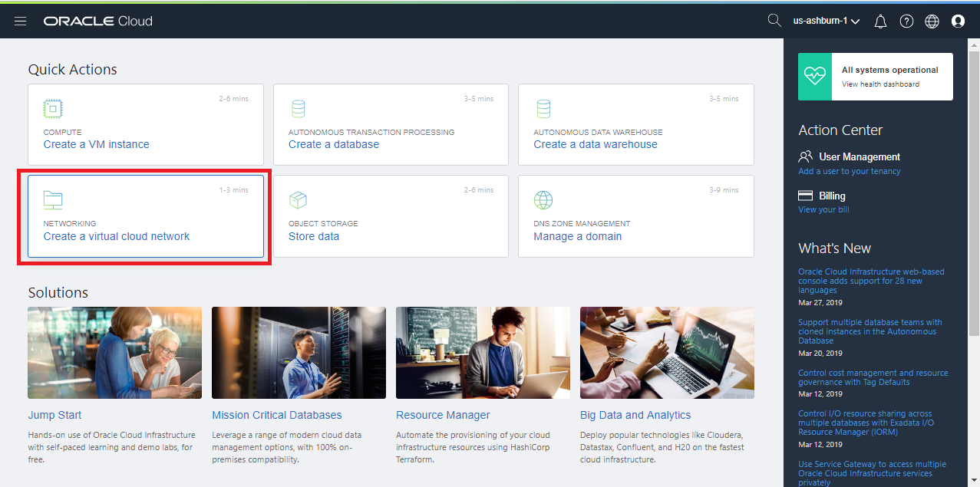980x487 pixels.
Task: Open news about Service Gateway access
Action: click(872, 473)
